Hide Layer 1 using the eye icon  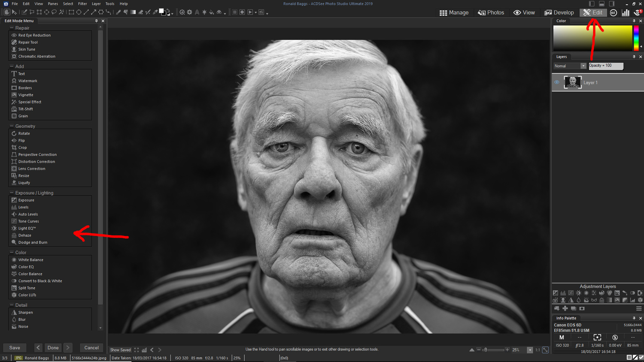tap(557, 82)
